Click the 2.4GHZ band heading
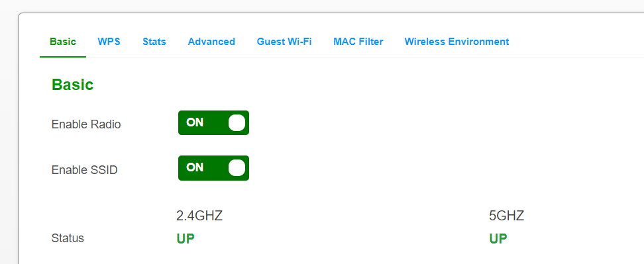644x264 pixels. point(199,216)
